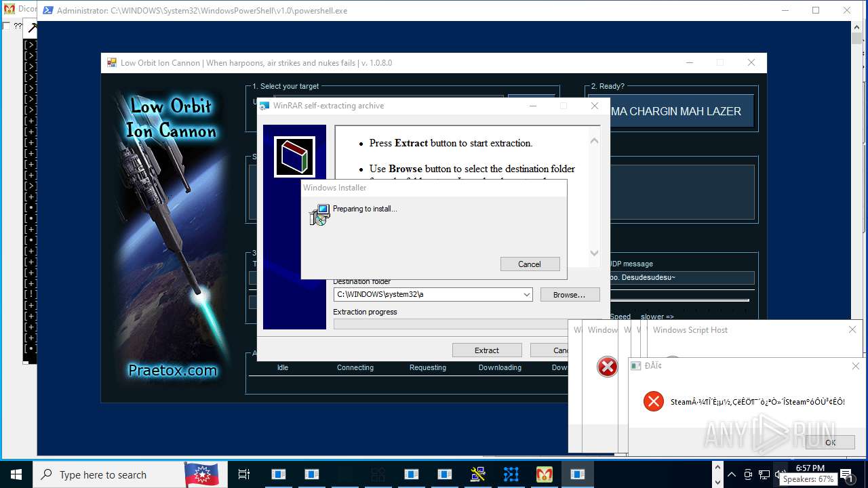Click the red X icon in the Windows Script Host dialog

click(607, 367)
